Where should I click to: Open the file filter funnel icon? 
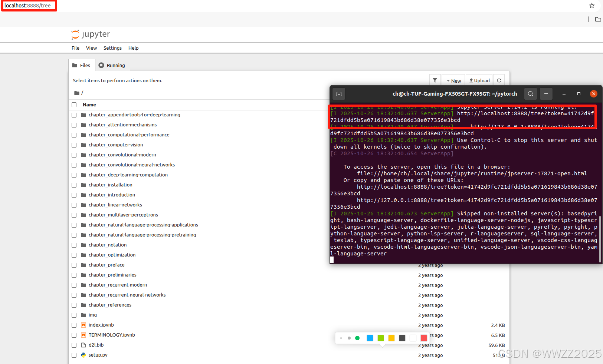click(435, 80)
